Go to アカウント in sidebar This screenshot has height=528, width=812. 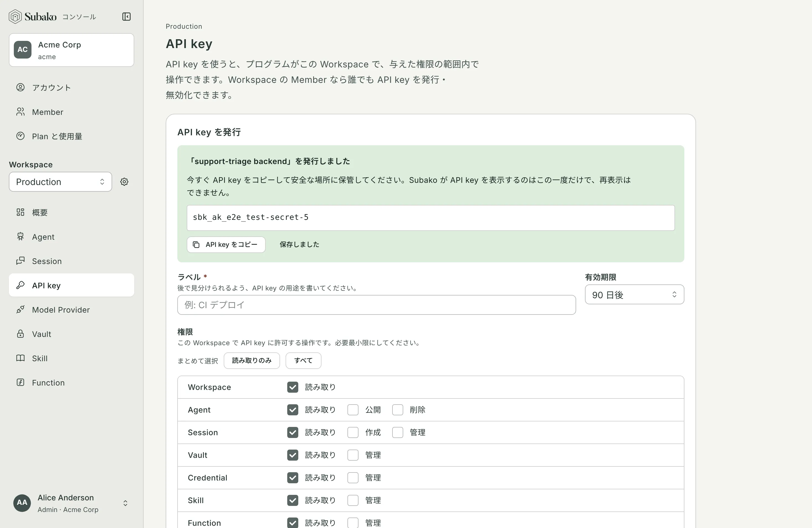point(71,87)
